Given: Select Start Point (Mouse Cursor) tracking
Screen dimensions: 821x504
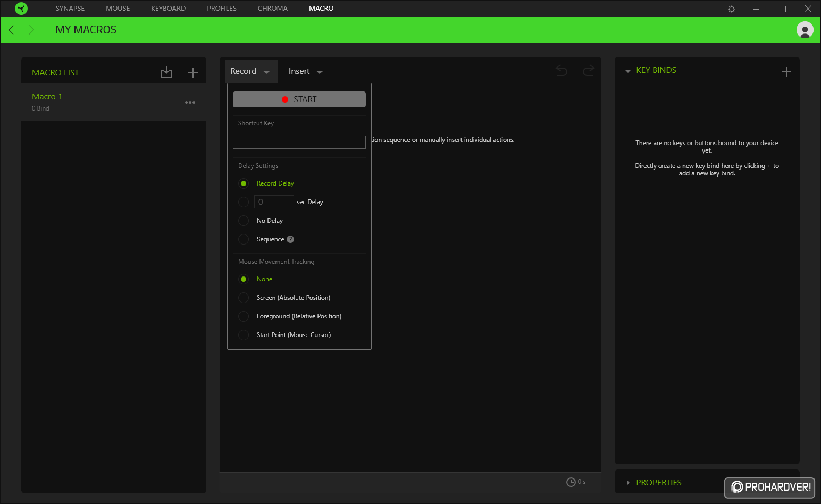Looking at the screenshot, I should 244,335.
